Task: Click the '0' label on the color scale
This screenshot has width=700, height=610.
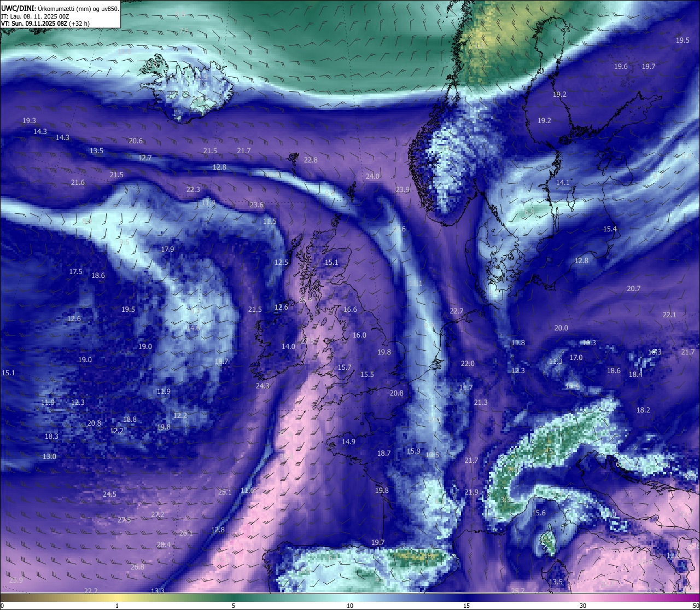Action: pyautogui.click(x=2, y=606)
